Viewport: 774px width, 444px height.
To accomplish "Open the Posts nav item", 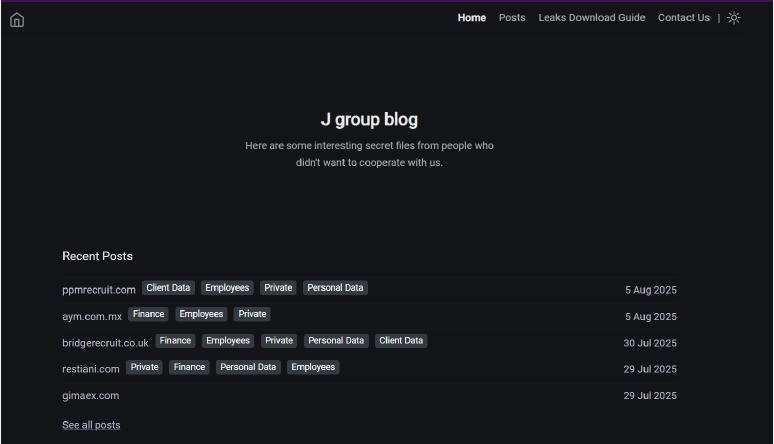I will 512,18.
